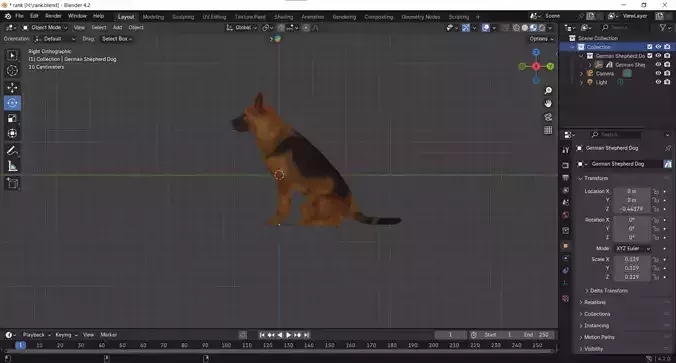The image size is (676, 363).
Task: Switch to wireframe viewport shading
Action: point(516,28)
